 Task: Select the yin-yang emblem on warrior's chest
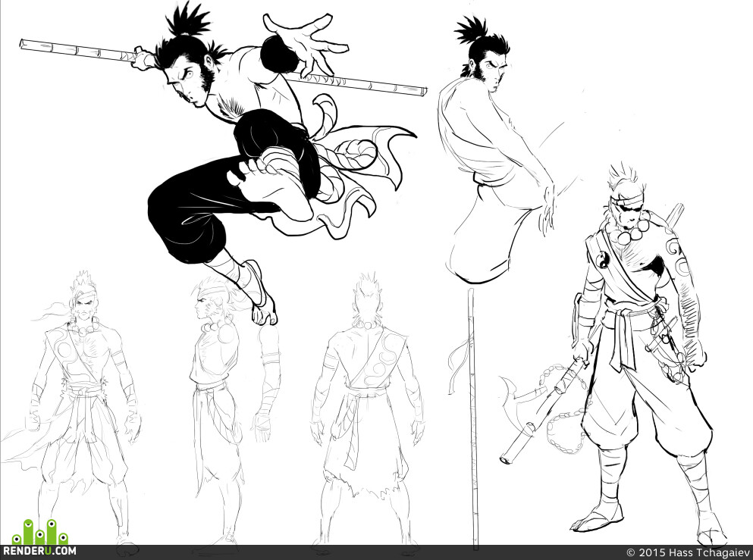(x=602, y=261)
